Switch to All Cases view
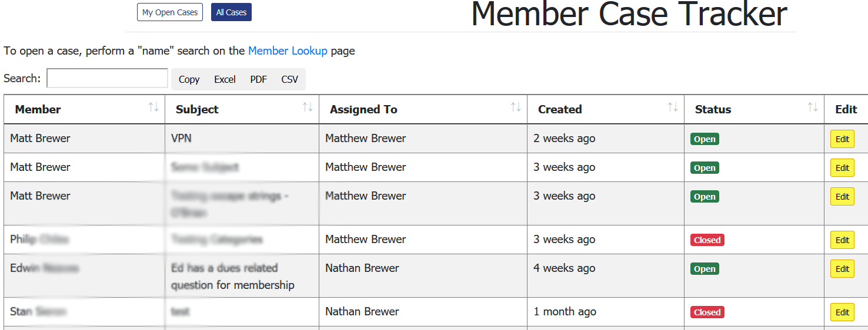868x330 pixels. click(x=231, y=12)
